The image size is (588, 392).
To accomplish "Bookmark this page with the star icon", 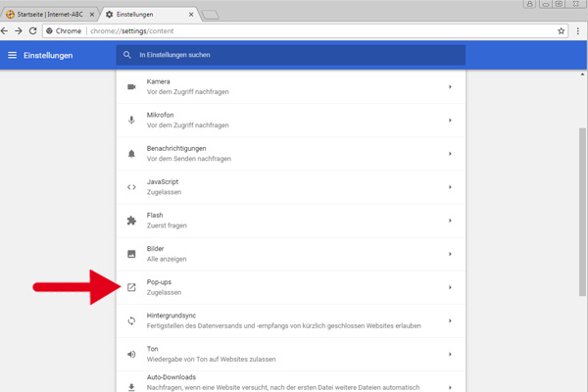I will coord(562,30).
